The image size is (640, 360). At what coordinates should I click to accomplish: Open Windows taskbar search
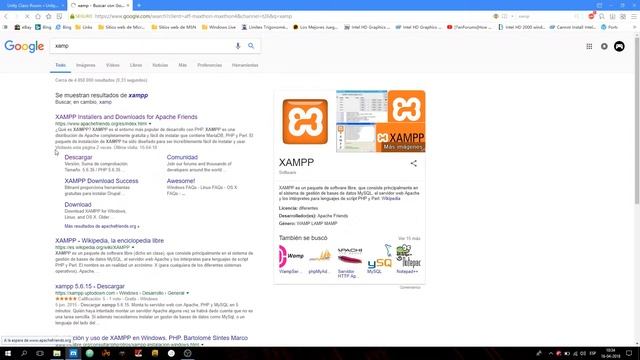[24, 353]
